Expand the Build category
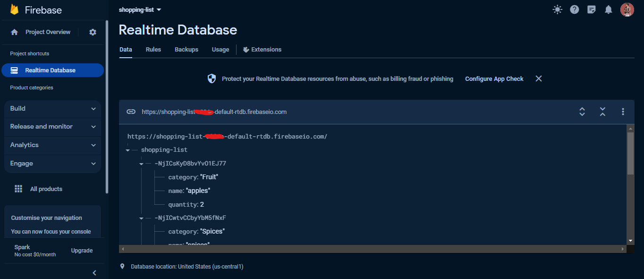Screen dimensions: 644x279 pos(52,108)
